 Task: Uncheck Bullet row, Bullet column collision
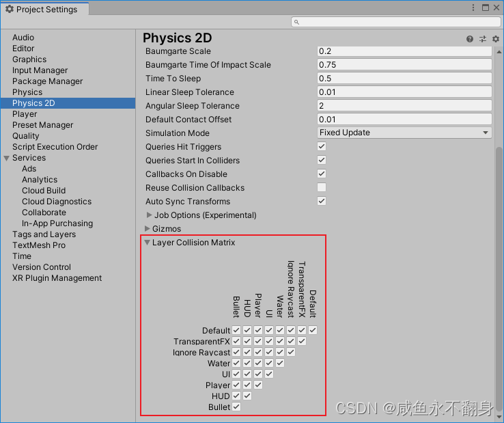[236, 407]
